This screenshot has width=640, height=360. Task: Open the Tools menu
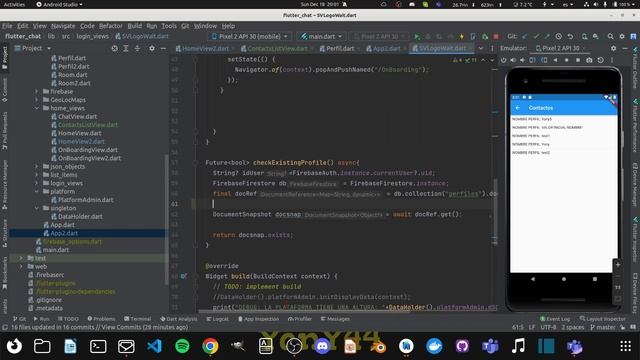[x=169, y=26]
